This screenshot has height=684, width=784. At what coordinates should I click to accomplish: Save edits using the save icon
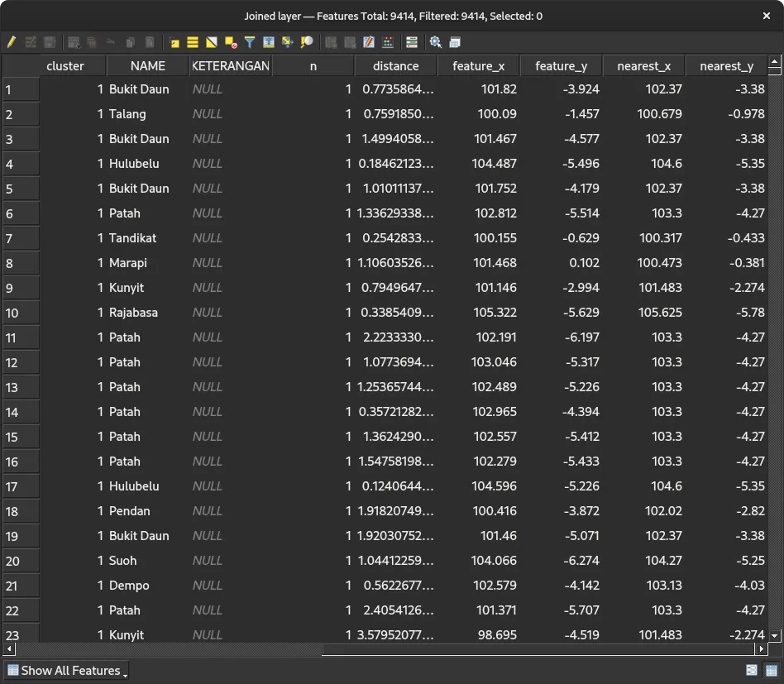tap(49, 42)
